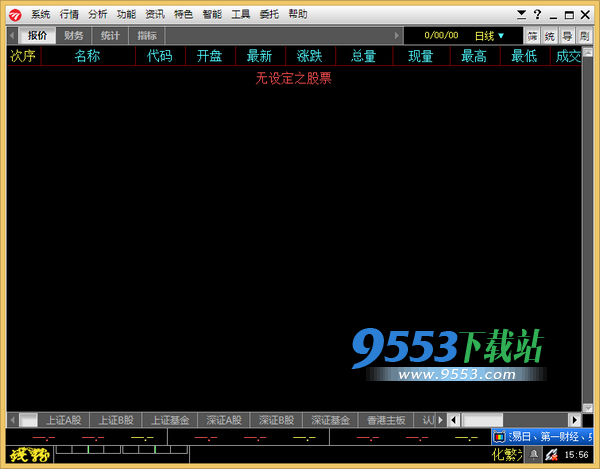Click the blank first bottom tab

click(x=28, y=420)
